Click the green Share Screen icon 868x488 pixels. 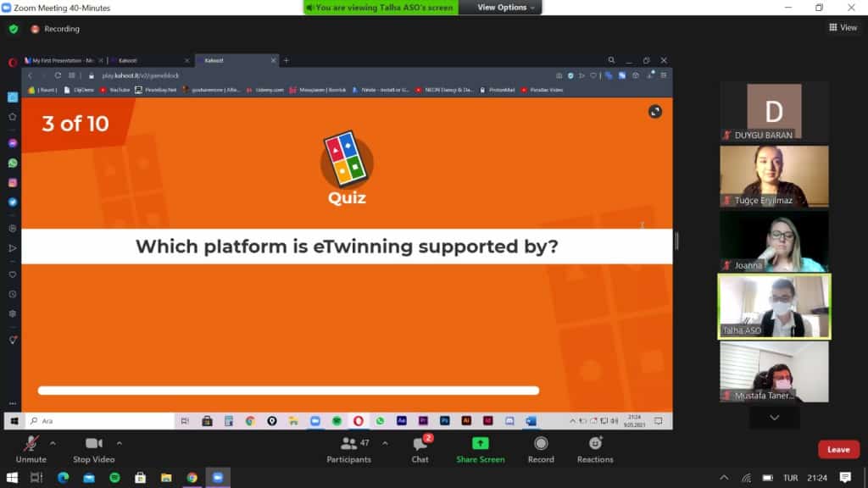[480, 443]
